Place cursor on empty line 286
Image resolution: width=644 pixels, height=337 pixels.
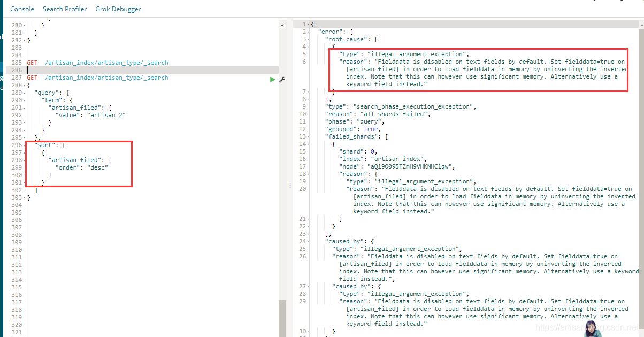click(107, 70)
